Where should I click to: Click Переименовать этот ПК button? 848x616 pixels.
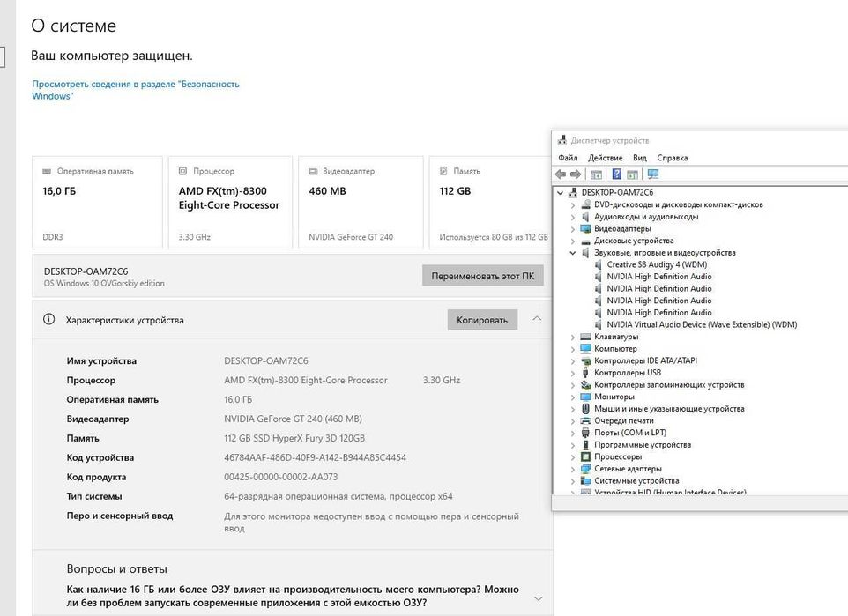482,276
